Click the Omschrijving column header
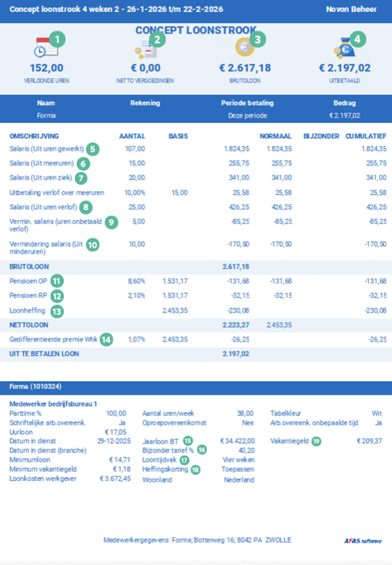The width and height of the screenshot is (392, 565). [x=34, y=136]
